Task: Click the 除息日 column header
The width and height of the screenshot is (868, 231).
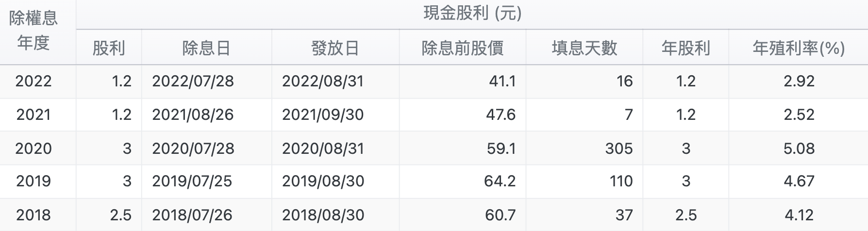Action: point(206,48)
